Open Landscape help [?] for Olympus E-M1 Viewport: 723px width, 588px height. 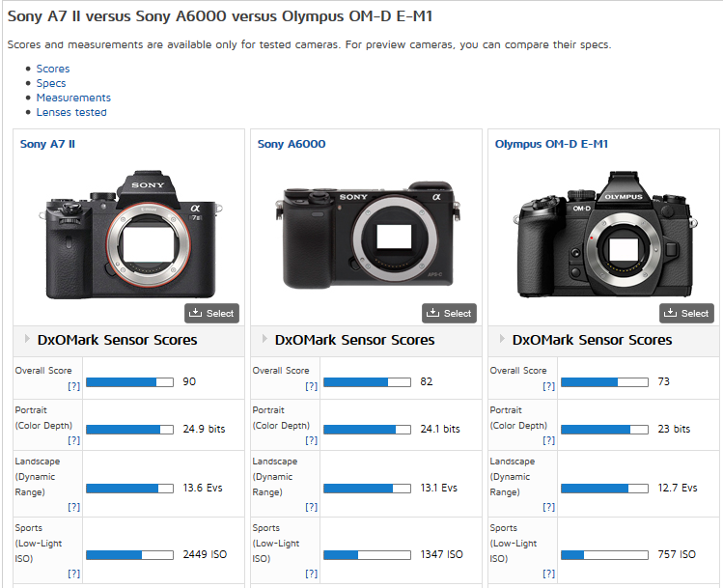[548, 506]
